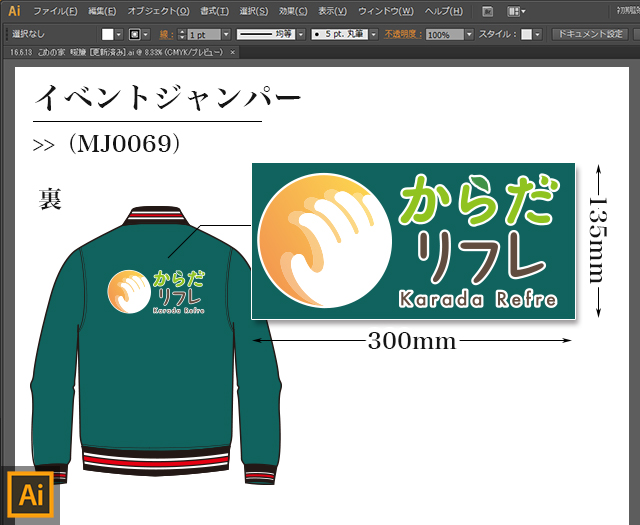Expand the graphic style dropdown arrow

(x=538, y=35)
